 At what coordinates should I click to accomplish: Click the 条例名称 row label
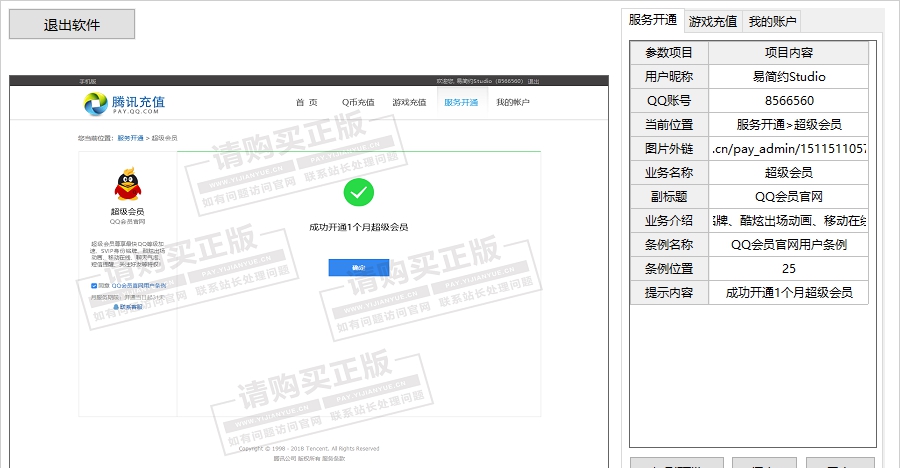(669, 245)
